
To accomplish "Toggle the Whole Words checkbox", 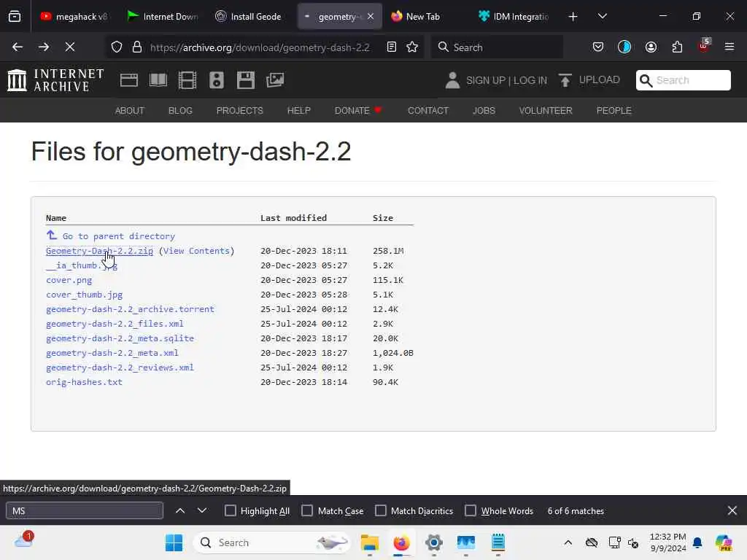I will point(471,510).
